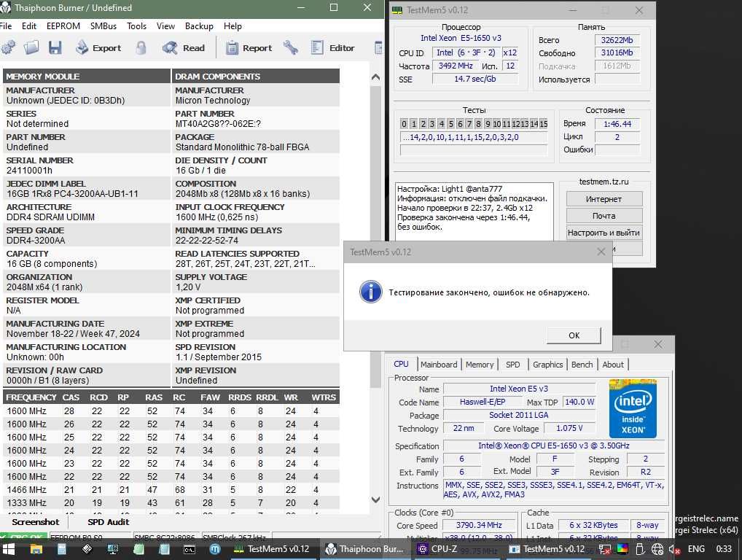Switch to the Screenshot tab at bottom
Screen dimensions: 742x560
click(x=36, y=522)
